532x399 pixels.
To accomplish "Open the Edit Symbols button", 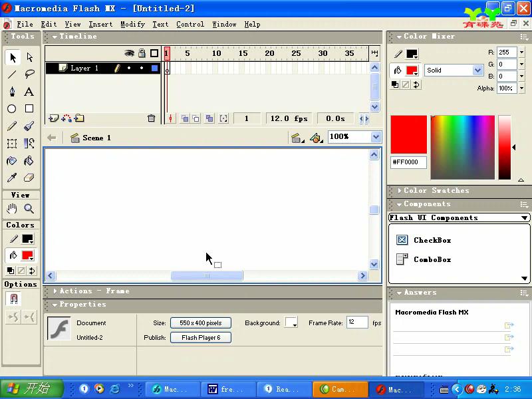I will tap(317, 138).
